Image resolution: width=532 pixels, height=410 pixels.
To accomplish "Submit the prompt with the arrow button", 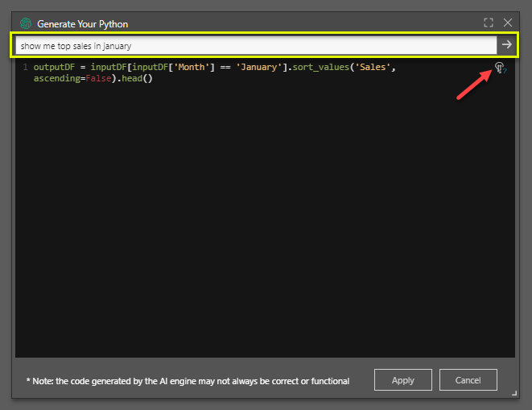I will pyautogui.click(x=506, y=44).
